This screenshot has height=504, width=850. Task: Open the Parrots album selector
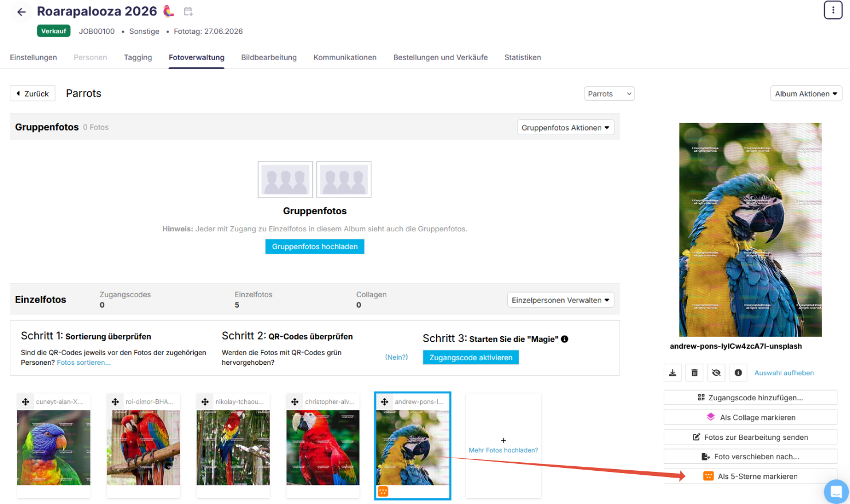(x=609, y=94)
